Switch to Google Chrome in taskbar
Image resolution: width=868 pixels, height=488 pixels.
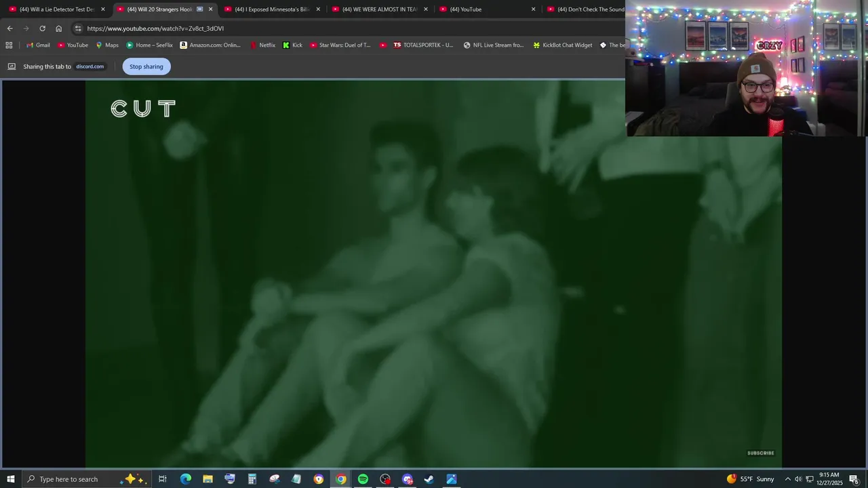[340, 479]
